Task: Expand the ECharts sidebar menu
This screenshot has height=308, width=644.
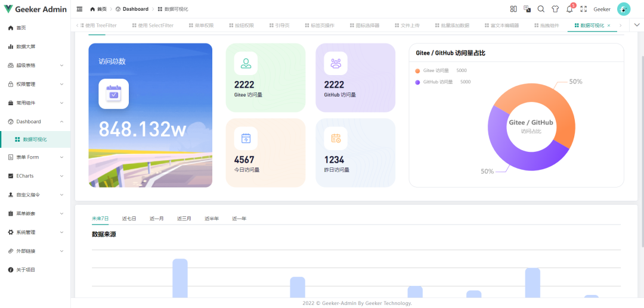Action: click(x=35, y=176)
